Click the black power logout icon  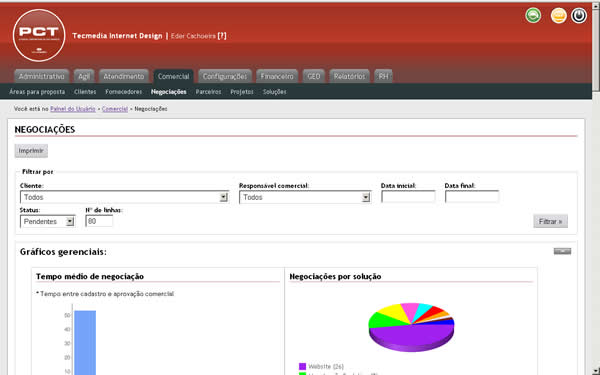[x=579, y=16]
